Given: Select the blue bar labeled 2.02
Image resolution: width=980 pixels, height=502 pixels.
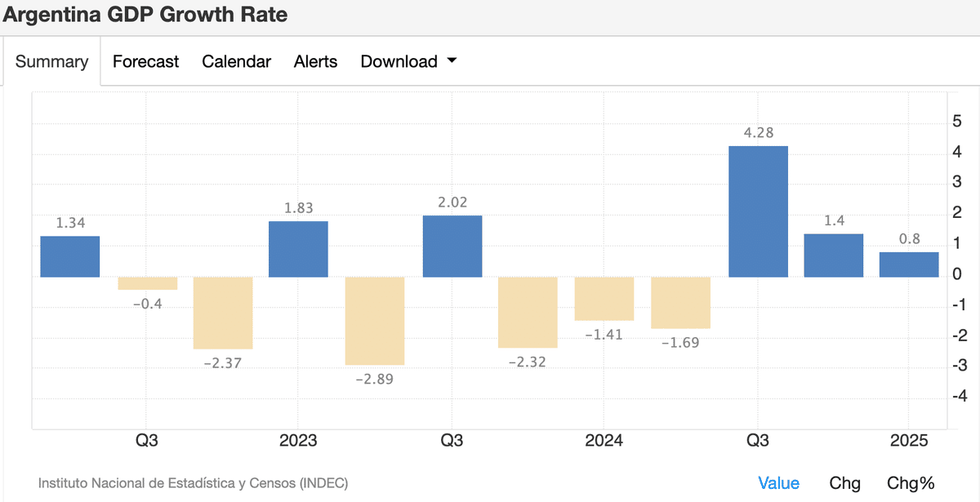Looking at the screenshot, I should tap(452, 247).
